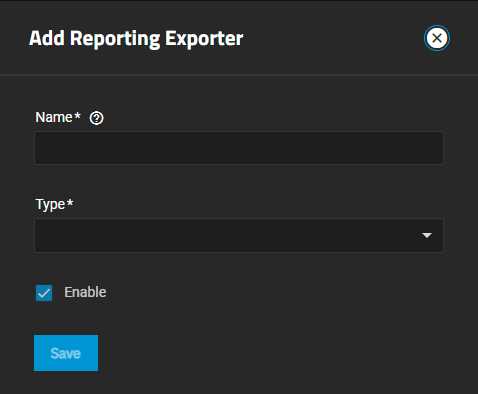Image resolution: width=478 pixels, height=394 pixels.
Task: Click the required asterisk beside Name
Action: coord(77,116)
